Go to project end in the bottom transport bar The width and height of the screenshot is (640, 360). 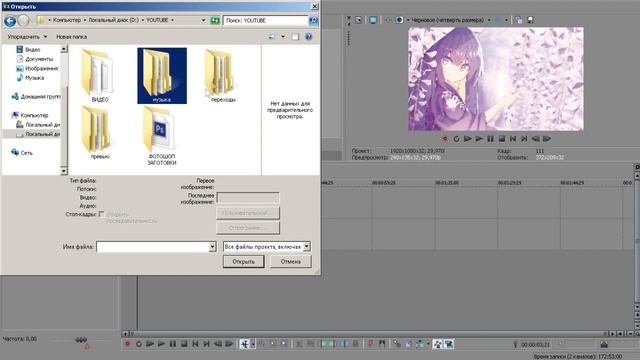[x=206, y=344]
